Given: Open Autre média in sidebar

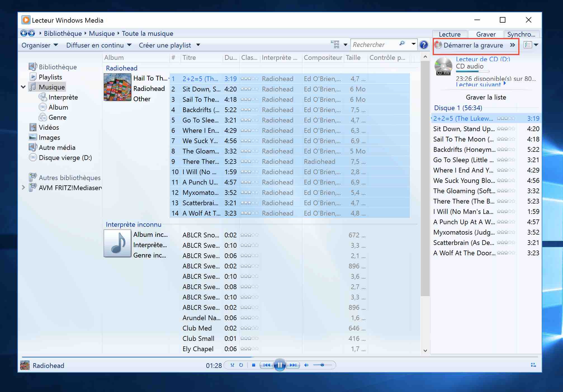Looking at the screenshot, I should tap(57, 147).
